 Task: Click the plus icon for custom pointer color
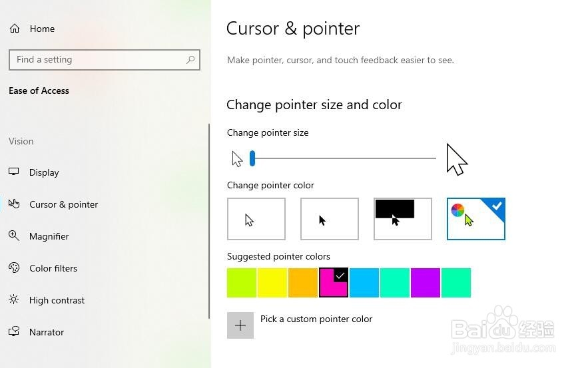(240, 325)
